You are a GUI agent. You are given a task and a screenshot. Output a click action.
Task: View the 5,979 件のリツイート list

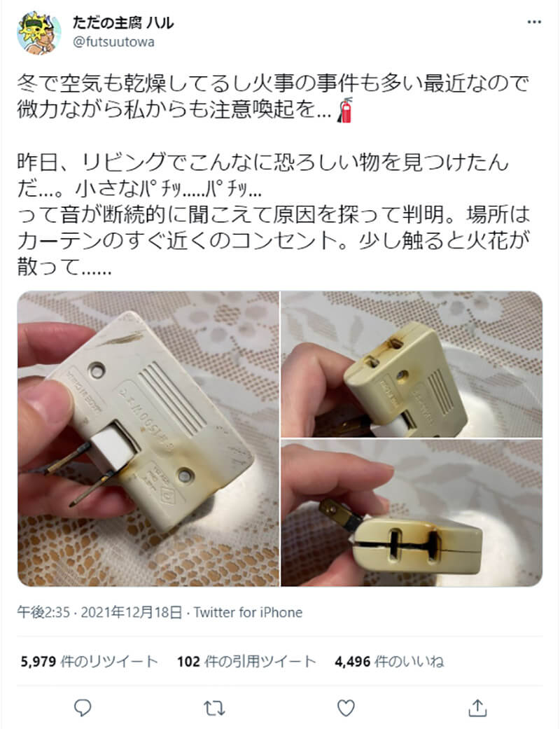(89, 661)
